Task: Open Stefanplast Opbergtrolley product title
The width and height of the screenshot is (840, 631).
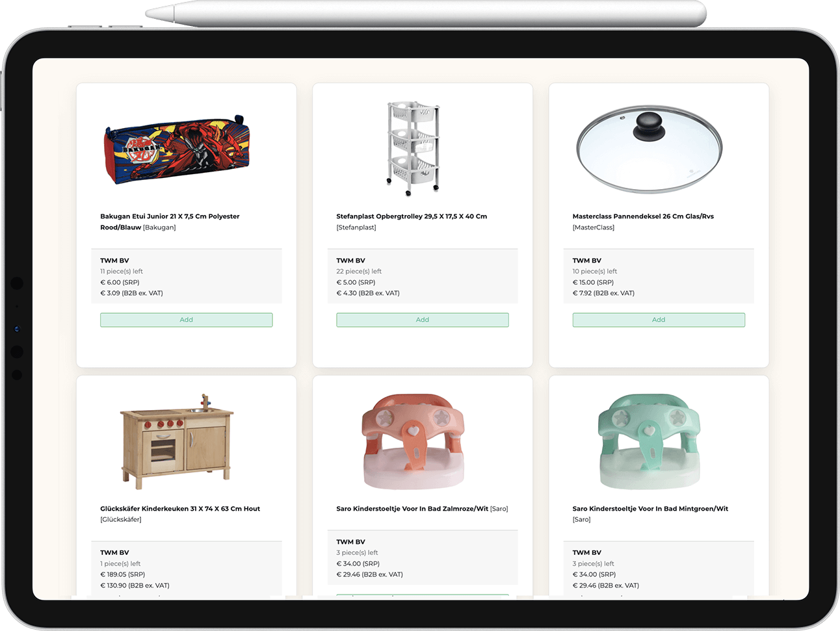Action: point(412,216)
